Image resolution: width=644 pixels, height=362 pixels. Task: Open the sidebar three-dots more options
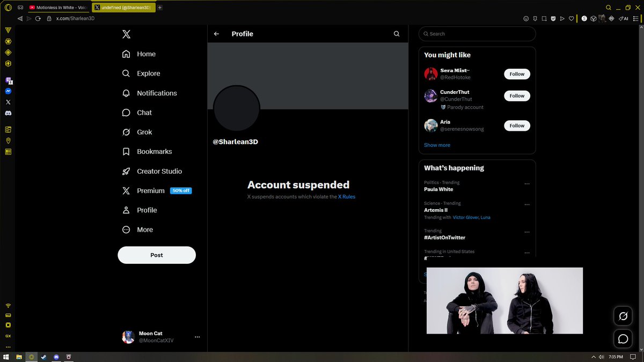click(9, 347)
